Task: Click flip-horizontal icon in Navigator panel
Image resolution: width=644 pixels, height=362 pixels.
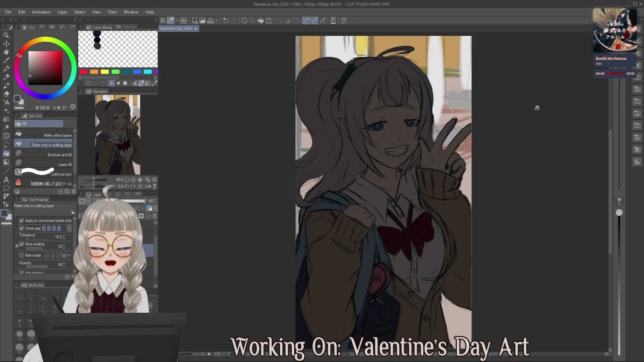Action: pyautogui.click(x=148, y=187)
